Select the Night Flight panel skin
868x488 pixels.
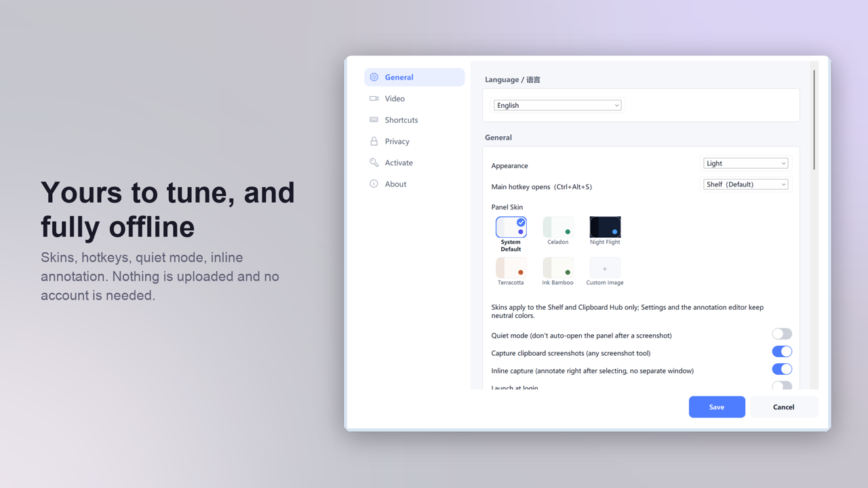tap(605, 227)
